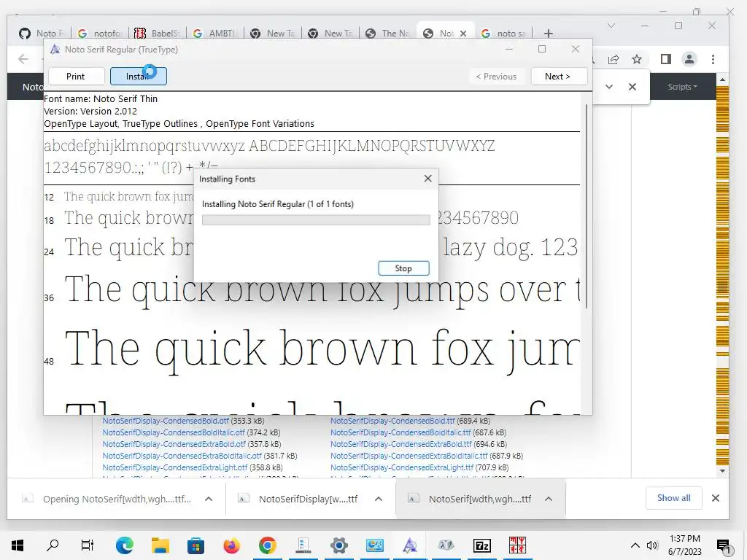The image size is (747, 560).
Task: Open Microsoft Store from taskbar
Action: click(196, 545)
